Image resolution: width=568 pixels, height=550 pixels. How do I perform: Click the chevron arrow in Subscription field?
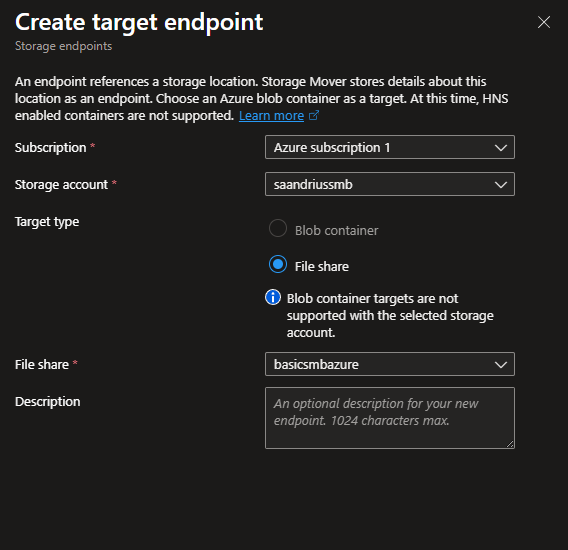tap(501, 147)
